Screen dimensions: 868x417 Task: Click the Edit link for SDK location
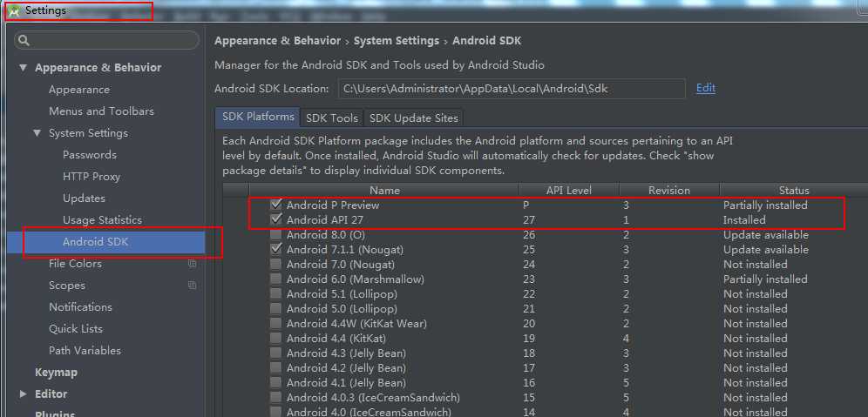tap(706, 88)
